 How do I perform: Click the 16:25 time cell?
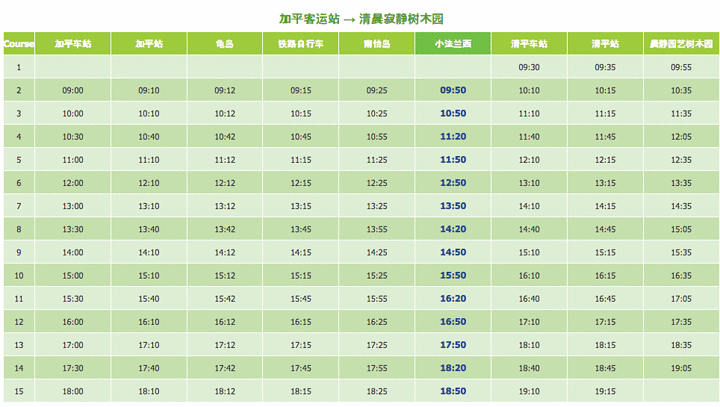pyautogui.click(x=377, y=322)
